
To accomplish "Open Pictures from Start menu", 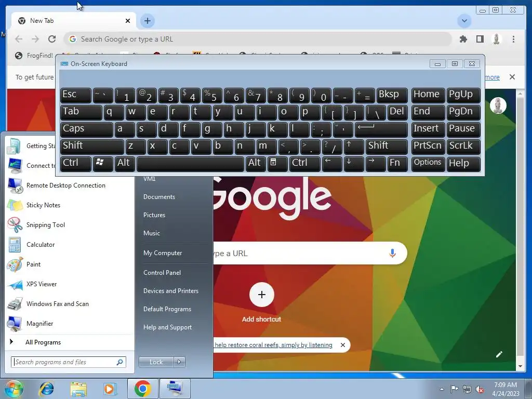I will (154, 215).
